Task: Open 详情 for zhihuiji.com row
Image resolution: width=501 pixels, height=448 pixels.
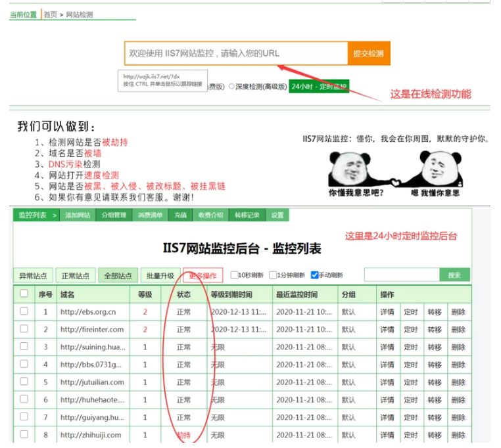Action: coord(387,435)
